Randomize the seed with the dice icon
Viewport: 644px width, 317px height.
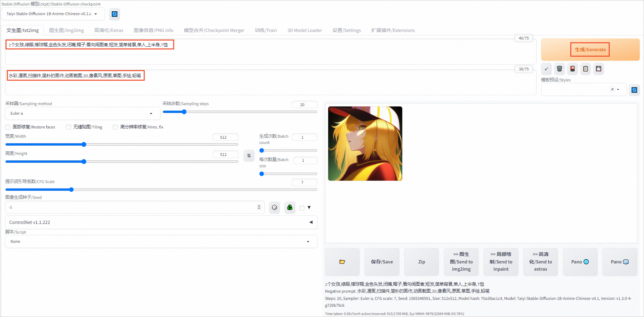point(274,207)
